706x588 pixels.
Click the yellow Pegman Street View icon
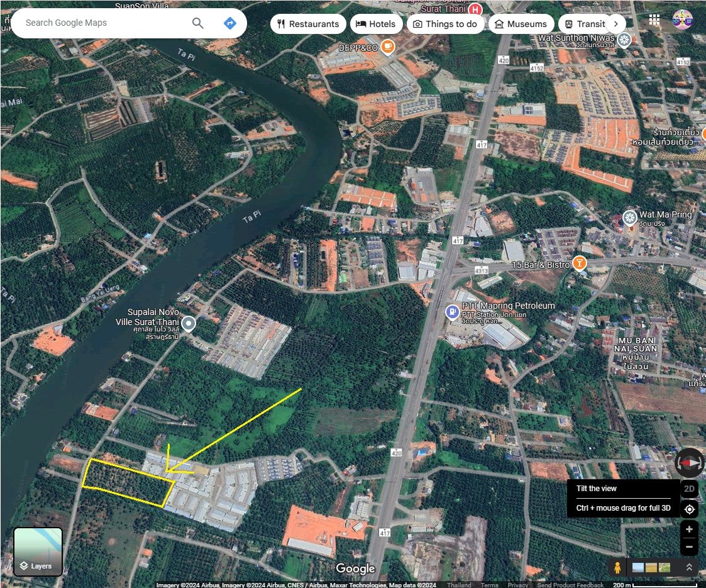coord(617,567)
